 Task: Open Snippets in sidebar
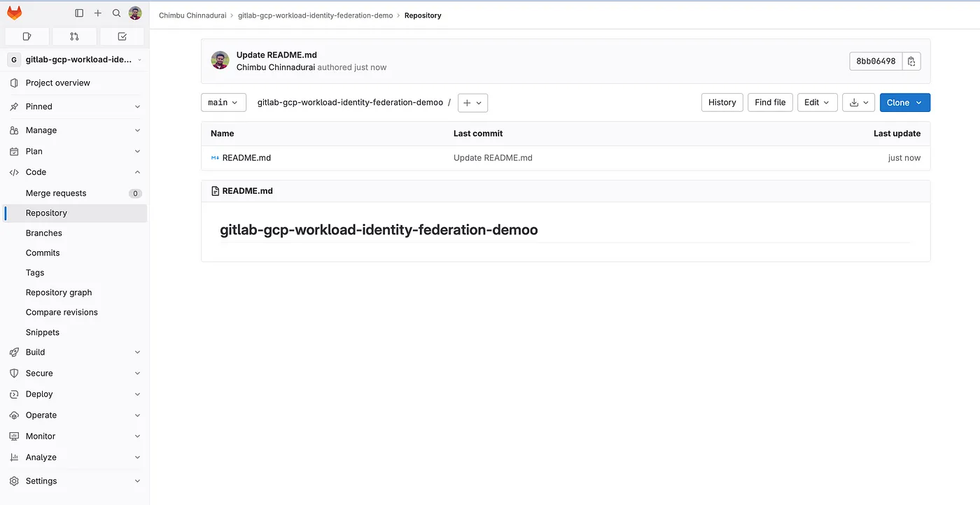pos(76,332)
